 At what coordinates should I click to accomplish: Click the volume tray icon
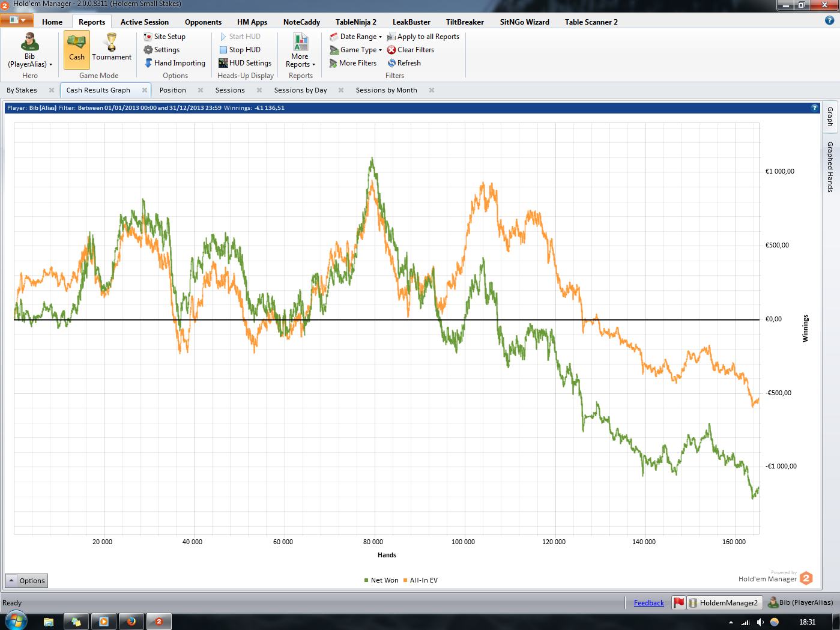pos(760,622)
